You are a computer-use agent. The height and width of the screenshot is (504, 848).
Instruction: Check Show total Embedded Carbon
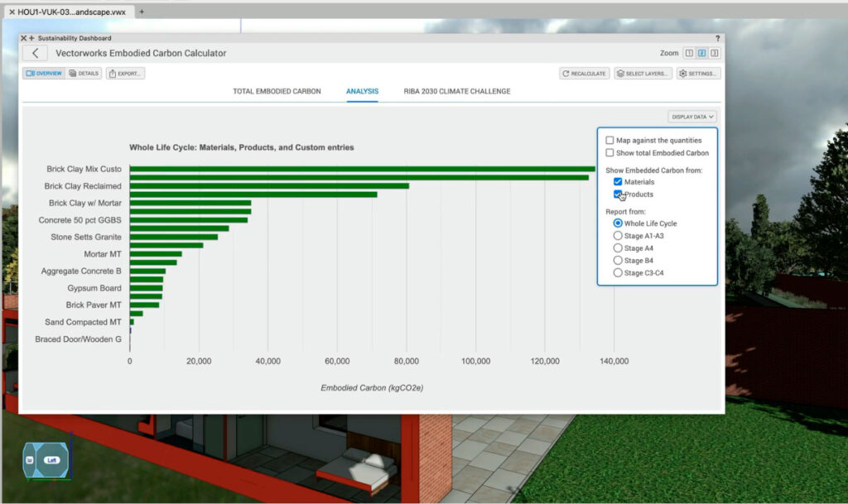point(610,153)
